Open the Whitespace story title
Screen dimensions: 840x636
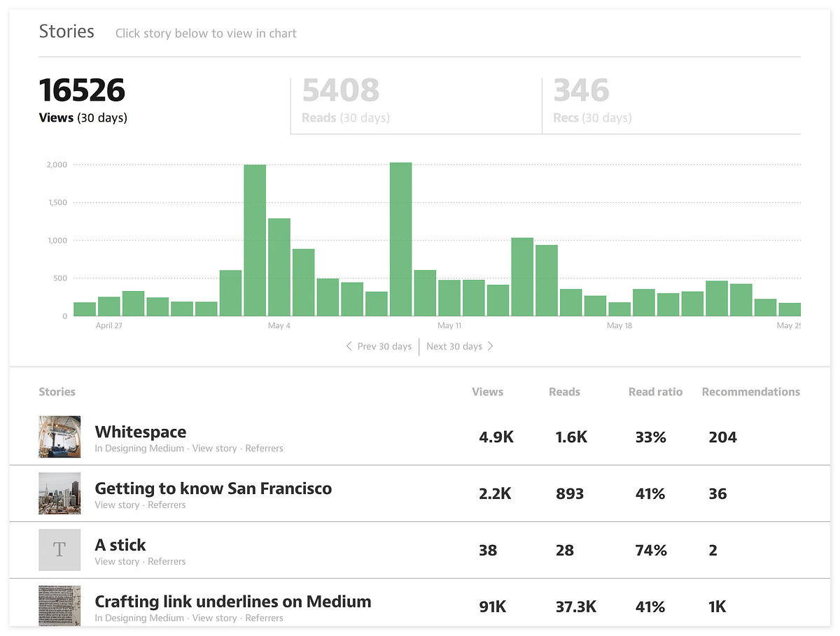point(141,432)
